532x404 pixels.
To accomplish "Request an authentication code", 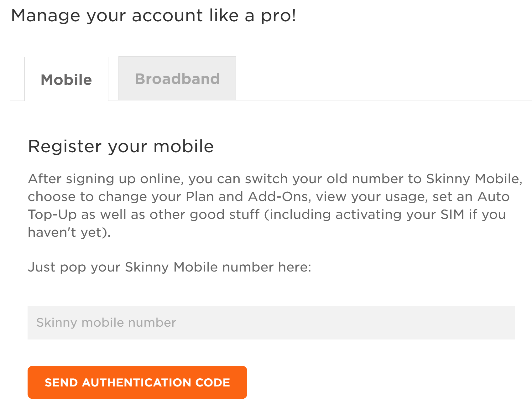I will (x=137, y=382).
